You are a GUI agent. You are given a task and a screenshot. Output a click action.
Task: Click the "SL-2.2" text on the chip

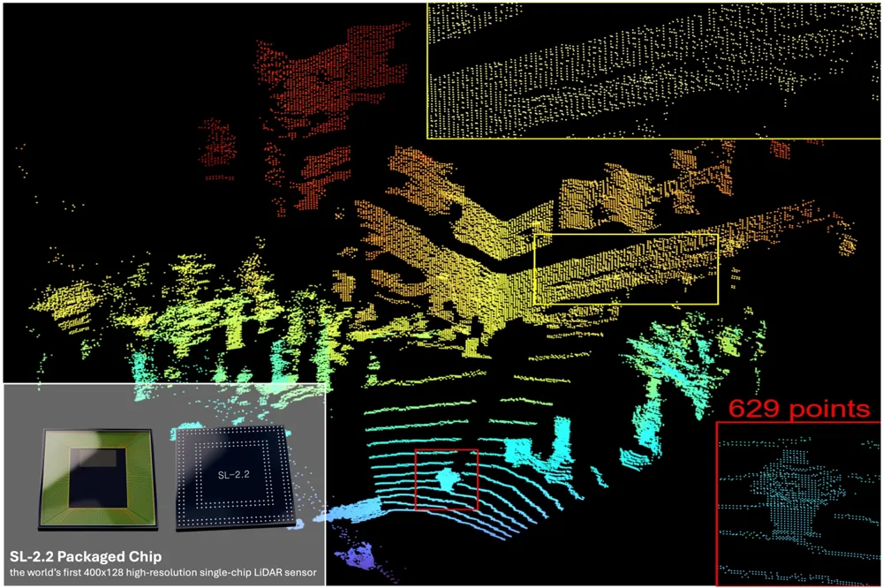234,474
